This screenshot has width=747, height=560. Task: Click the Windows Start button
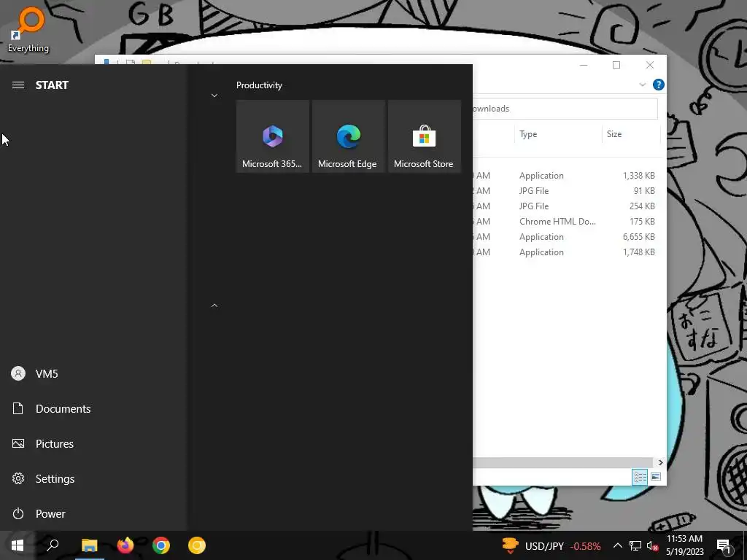18,545
